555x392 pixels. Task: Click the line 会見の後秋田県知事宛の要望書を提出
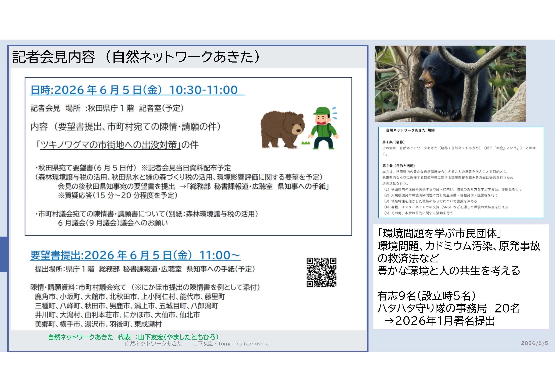(x=193, y=187)
